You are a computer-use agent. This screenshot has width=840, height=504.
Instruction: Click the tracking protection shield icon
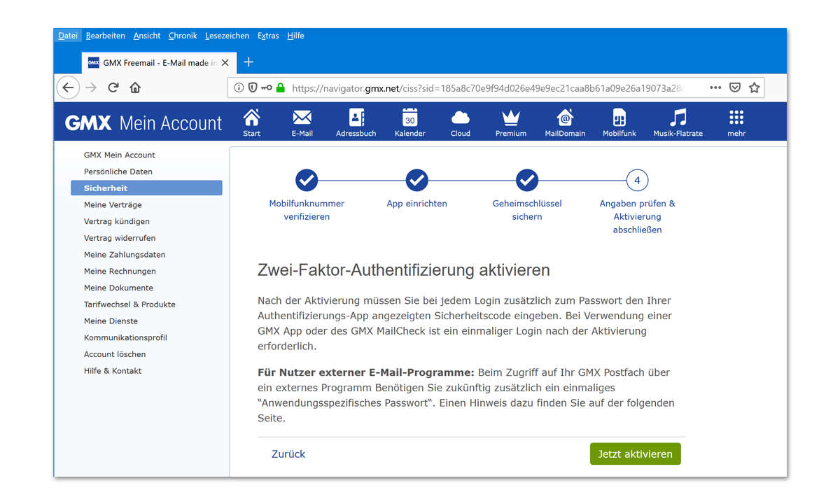coord(253,87)
